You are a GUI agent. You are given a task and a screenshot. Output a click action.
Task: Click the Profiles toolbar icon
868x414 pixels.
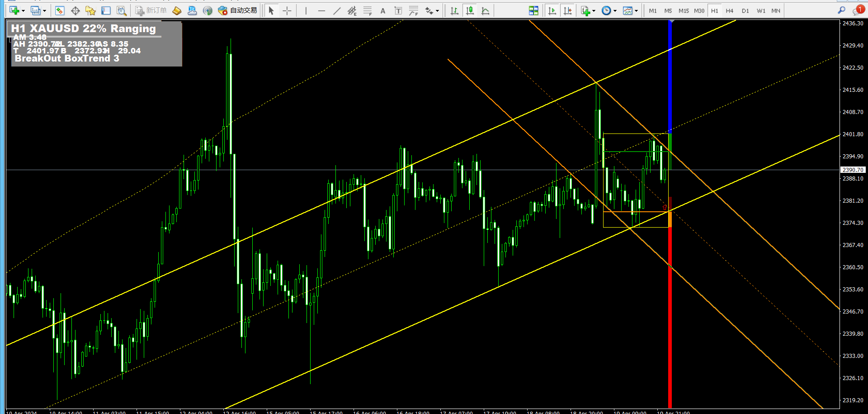pyautogui.click(x=35, y=10)
